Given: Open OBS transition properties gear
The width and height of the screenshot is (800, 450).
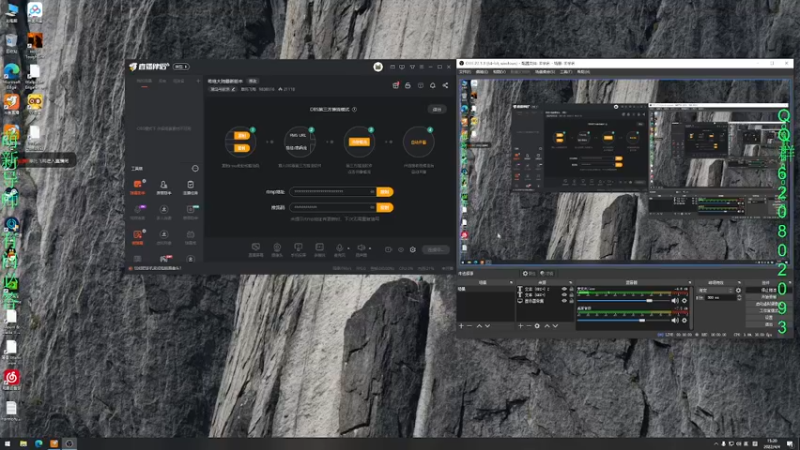Looking at the screenshot, I should click(738, 290).
